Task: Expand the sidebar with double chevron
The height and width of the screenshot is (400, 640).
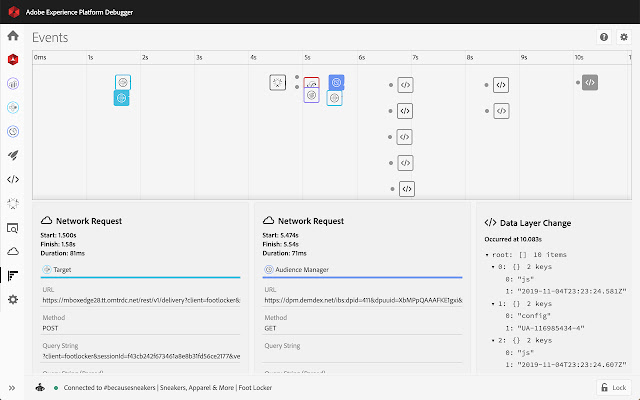Action: 13,387
